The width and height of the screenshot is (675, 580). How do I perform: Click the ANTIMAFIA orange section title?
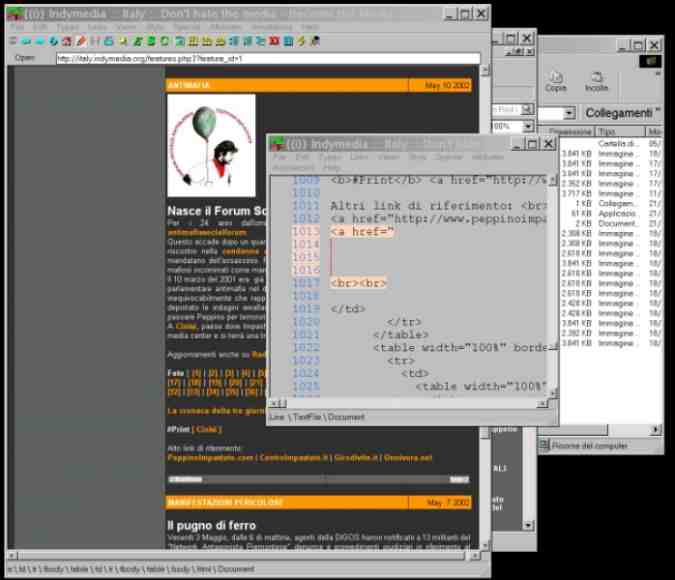[x=189, y=85]
